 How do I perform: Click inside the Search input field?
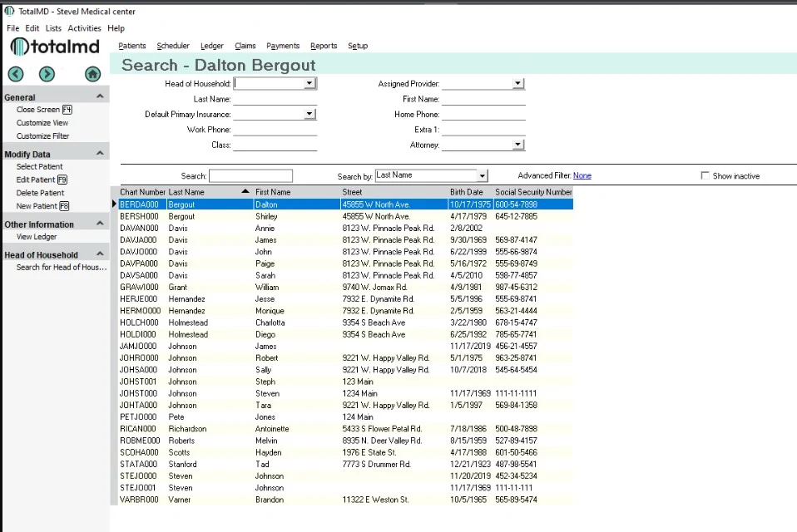click(x=250, y=175)
